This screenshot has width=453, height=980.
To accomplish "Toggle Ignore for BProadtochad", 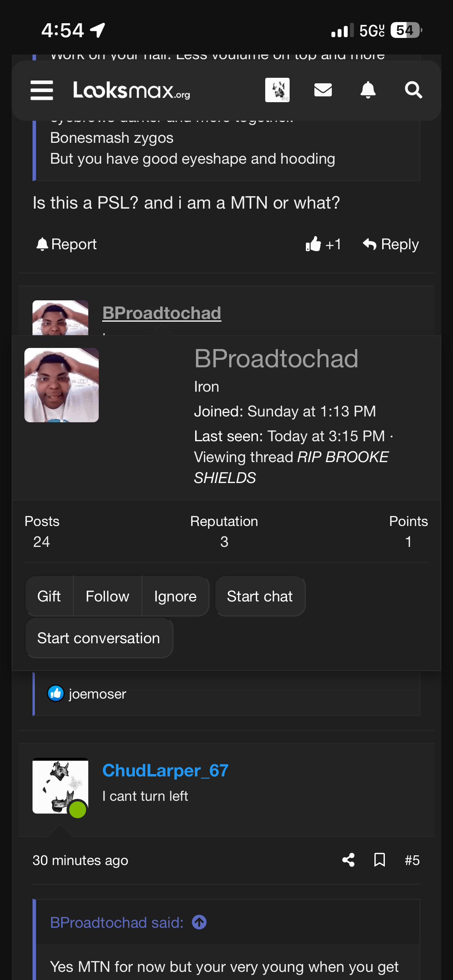I will pos(175,596).
